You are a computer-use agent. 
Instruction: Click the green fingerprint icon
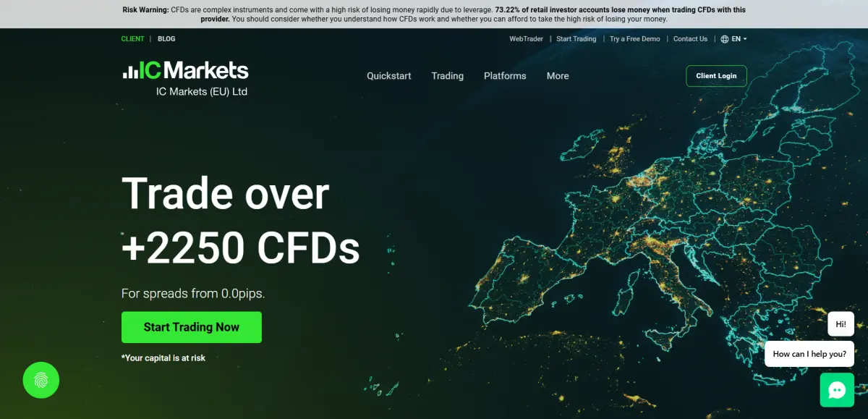[41, 380]
